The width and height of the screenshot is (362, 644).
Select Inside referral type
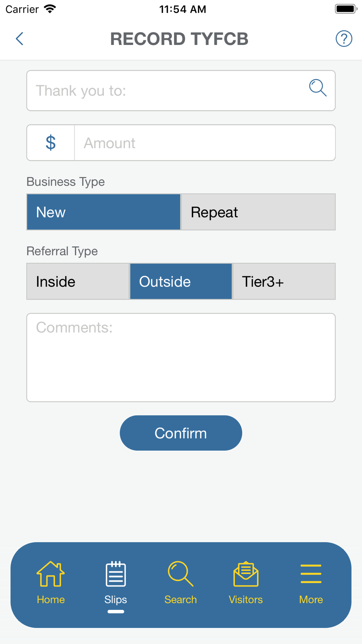[78, 281]
